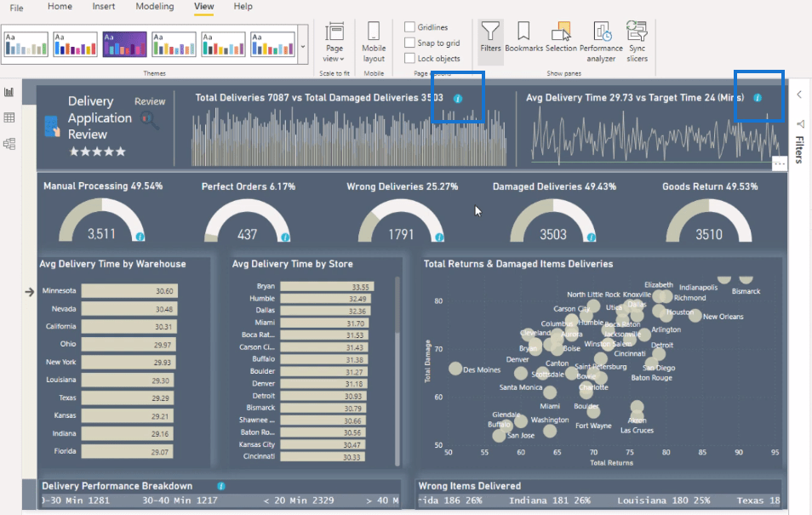This screenshot has height=515, width=812.
Task: Apply the purple background theme
Action: click(x=124, y=44)
